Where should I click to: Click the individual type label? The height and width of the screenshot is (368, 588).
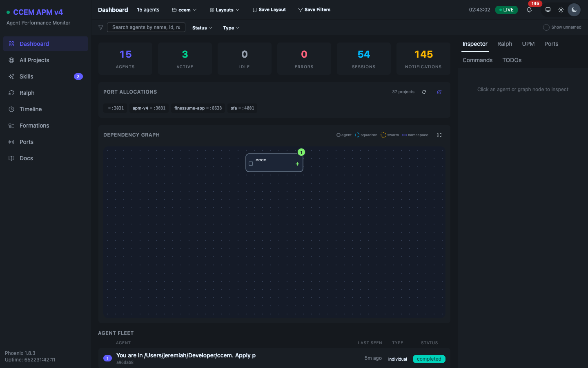(x=397, y=359)
